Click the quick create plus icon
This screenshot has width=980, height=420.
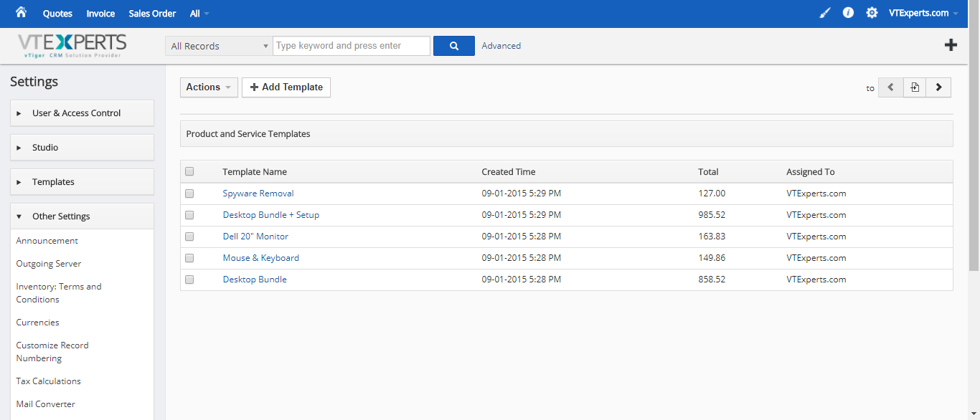951,45
